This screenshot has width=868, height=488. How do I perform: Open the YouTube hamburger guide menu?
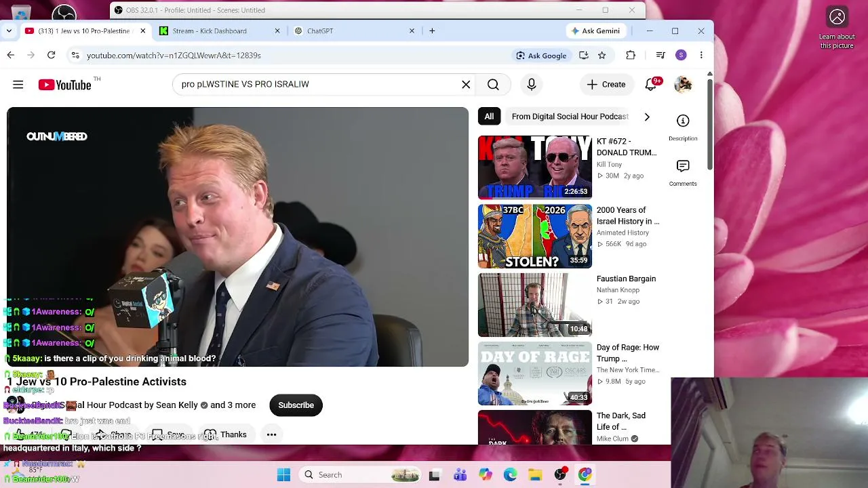[18, 85]
